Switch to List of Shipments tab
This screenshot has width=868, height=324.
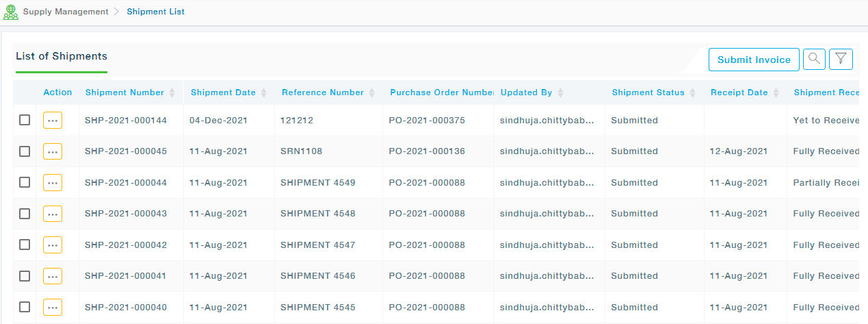click(62, 56)
